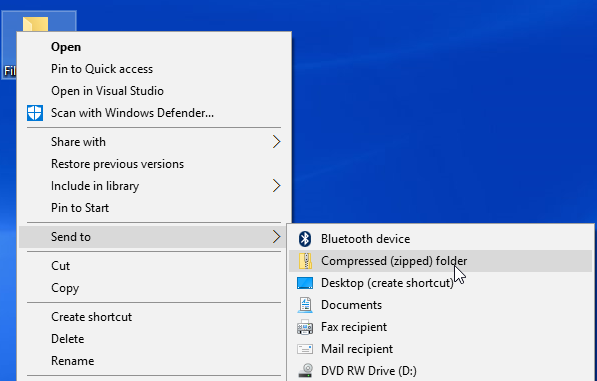Select the Send to menu entry
597x381 pixels.
point(152,237)
